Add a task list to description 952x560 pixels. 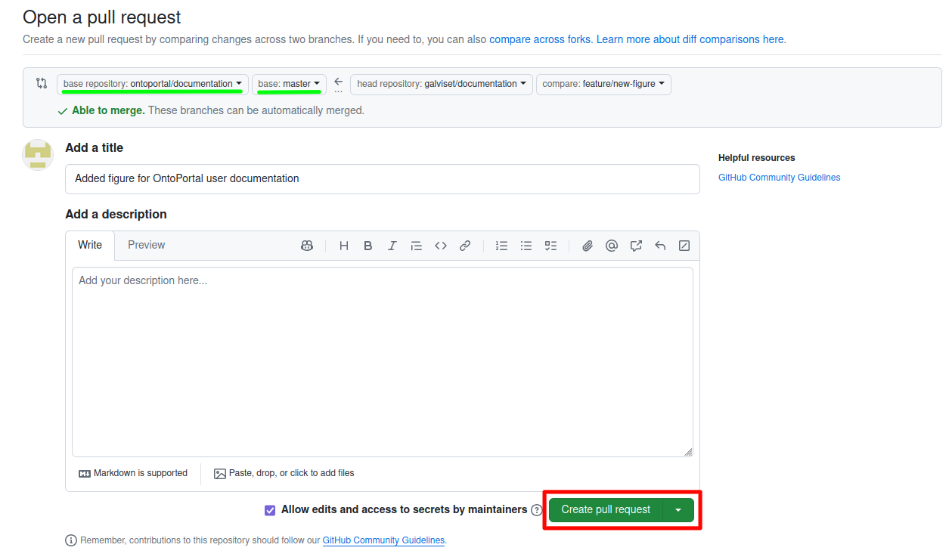coord(551,246)
